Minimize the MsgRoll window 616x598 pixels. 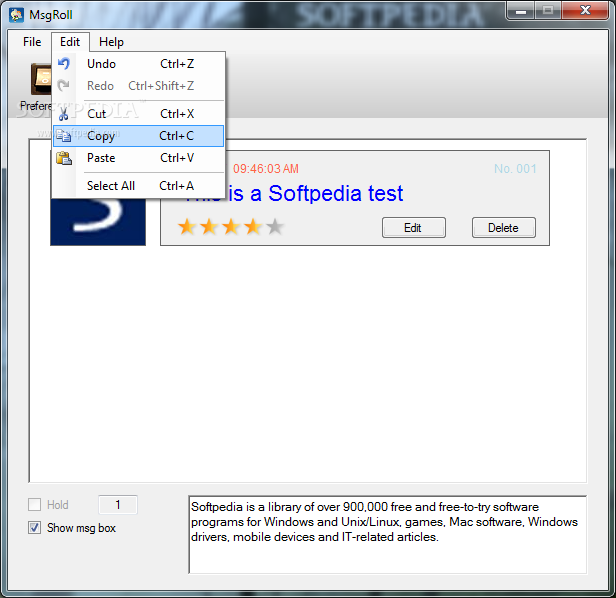(x=521, y=11)
